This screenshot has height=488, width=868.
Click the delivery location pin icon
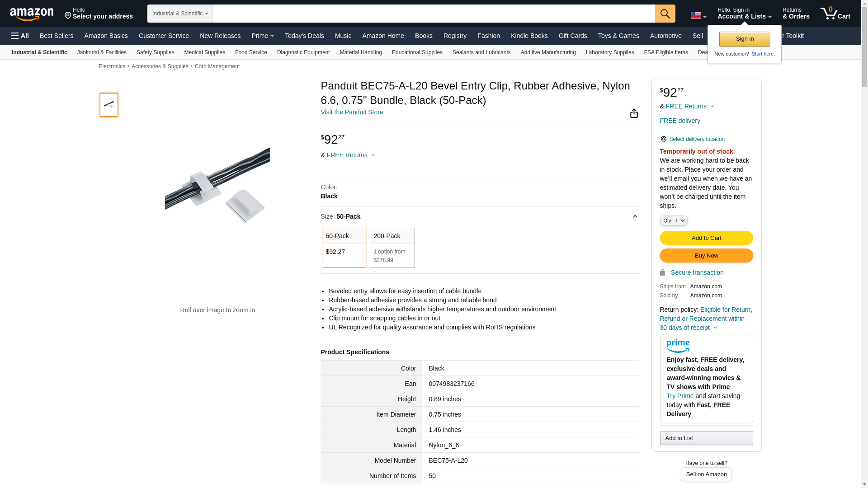[663, 139]
